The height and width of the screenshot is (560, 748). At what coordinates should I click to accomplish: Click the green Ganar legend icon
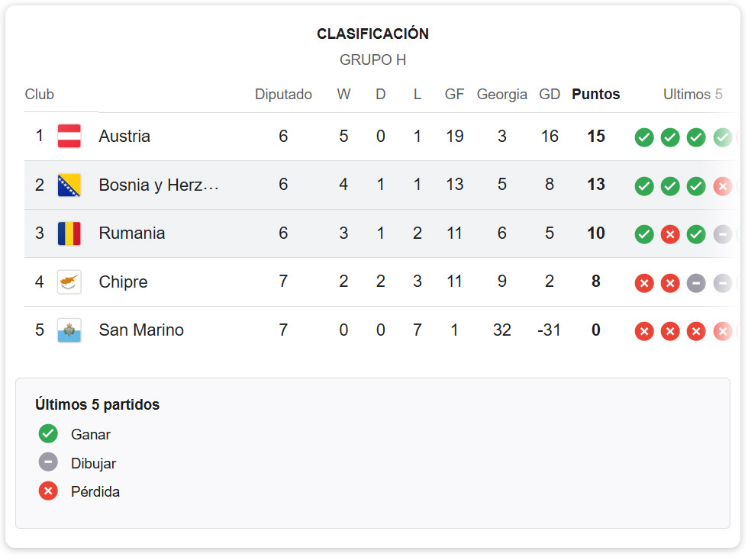click(x=48, y=434)
